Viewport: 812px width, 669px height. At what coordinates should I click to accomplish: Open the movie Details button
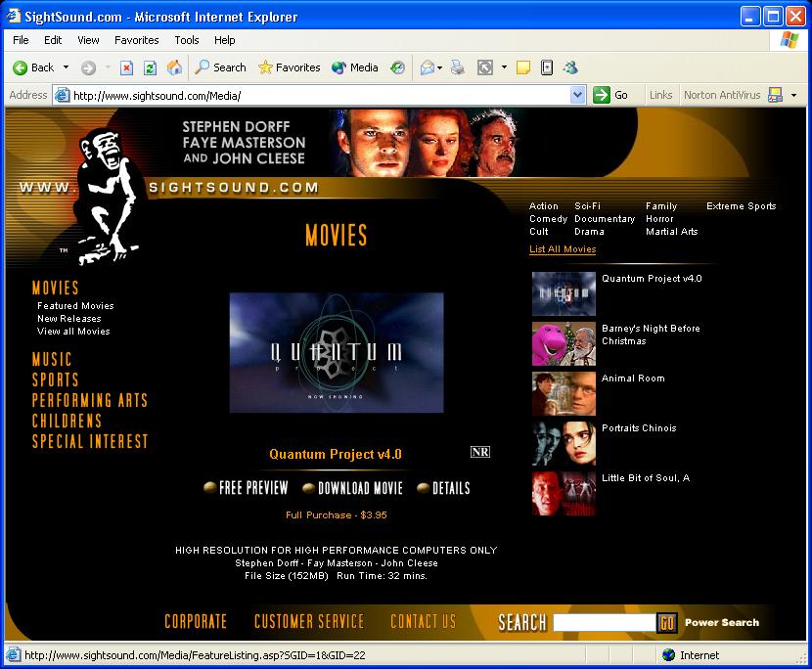coord(444,488)
